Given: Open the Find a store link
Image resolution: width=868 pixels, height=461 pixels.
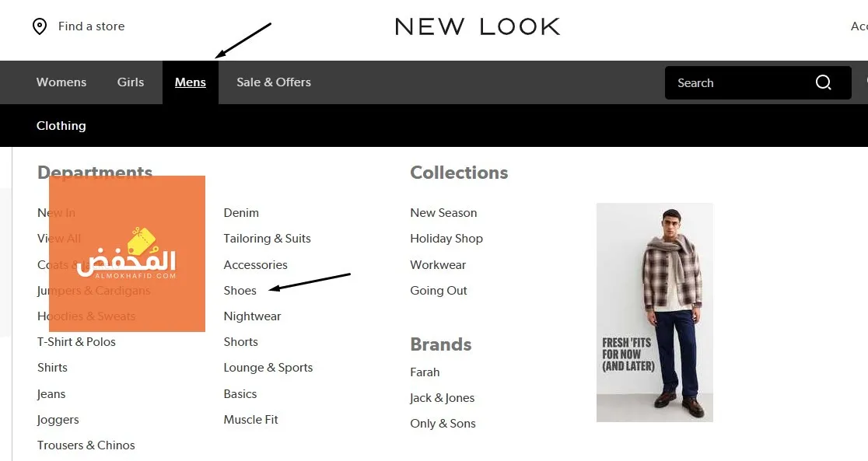Looking at the screenshot, I should (91, 26).
